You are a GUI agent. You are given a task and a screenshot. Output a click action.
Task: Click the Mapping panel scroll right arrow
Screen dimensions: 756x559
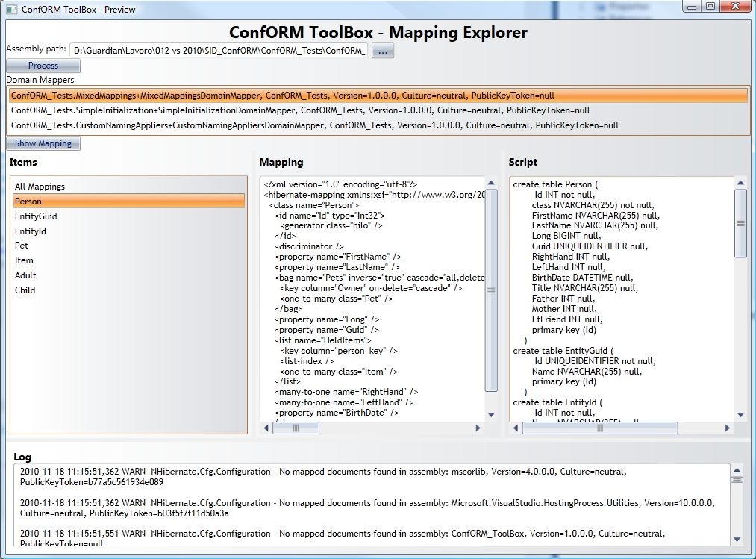coord(478,428)
